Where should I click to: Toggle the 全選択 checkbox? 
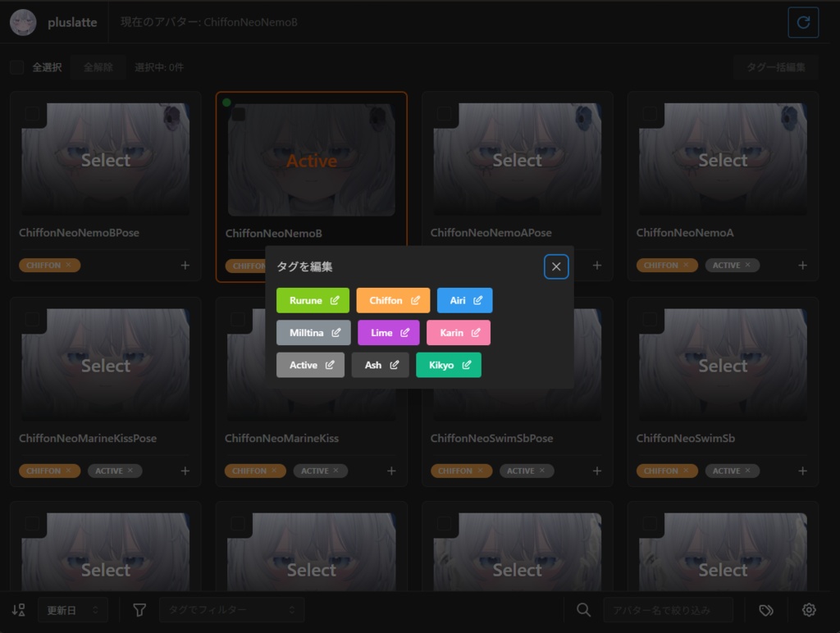tap(16, 67)
